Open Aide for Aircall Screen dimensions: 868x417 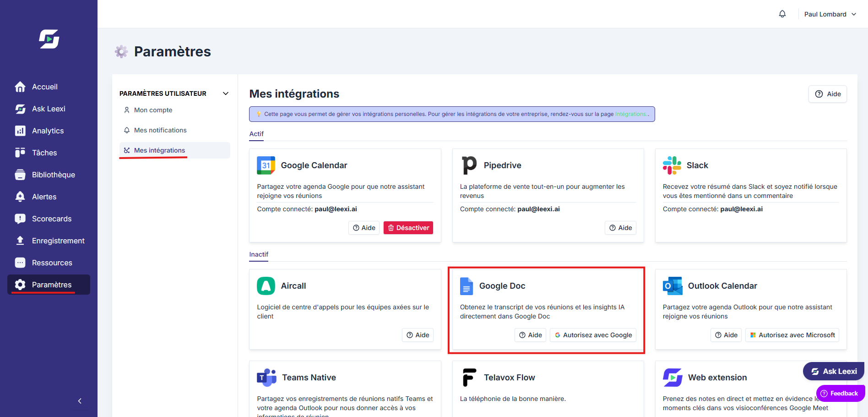pyautogui.click(x=418, y=335)
